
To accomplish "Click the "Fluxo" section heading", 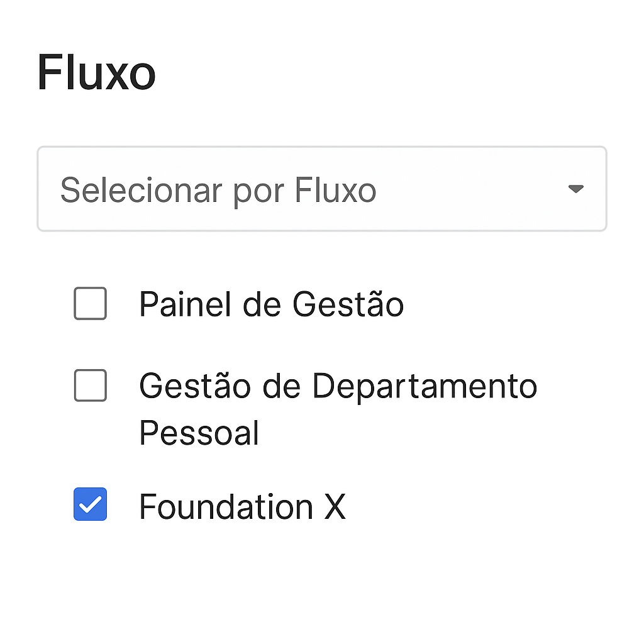I will [96, 74].
